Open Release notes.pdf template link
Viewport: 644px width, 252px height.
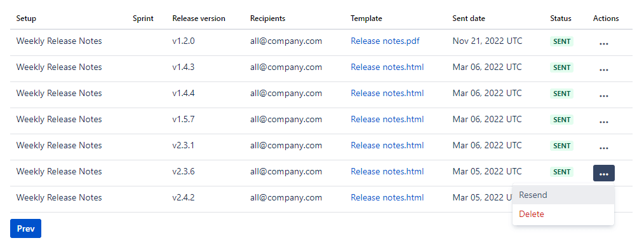385,41
